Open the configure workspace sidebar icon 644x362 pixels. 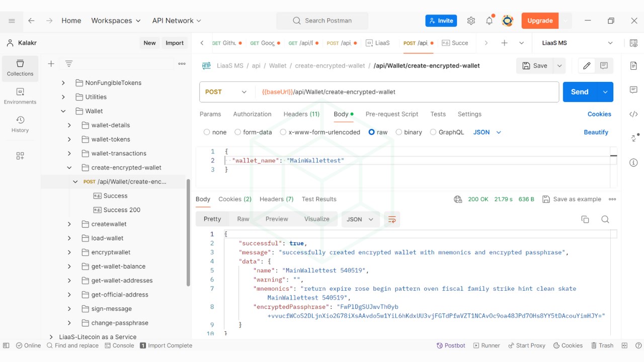(x=20, y=156)
